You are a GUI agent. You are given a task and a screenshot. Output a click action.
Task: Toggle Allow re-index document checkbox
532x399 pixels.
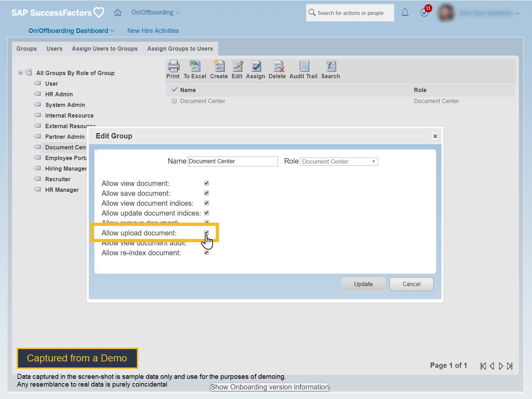(x=207, y=252)
